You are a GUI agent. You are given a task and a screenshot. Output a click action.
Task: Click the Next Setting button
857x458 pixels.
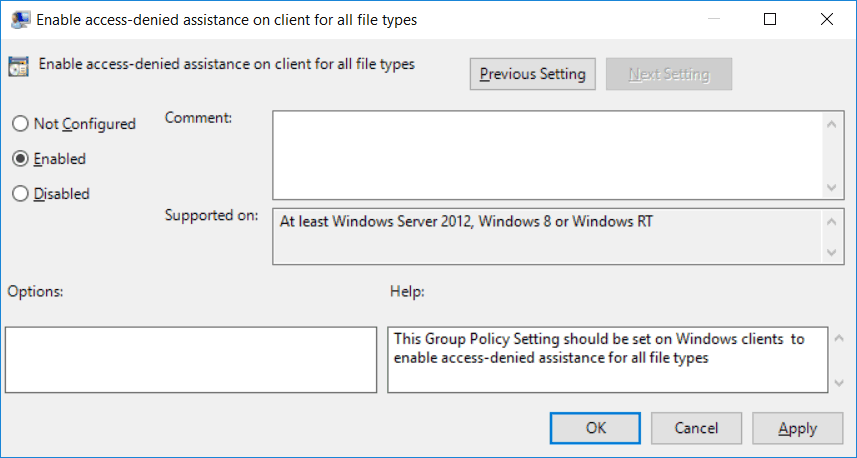pos(669,74)
